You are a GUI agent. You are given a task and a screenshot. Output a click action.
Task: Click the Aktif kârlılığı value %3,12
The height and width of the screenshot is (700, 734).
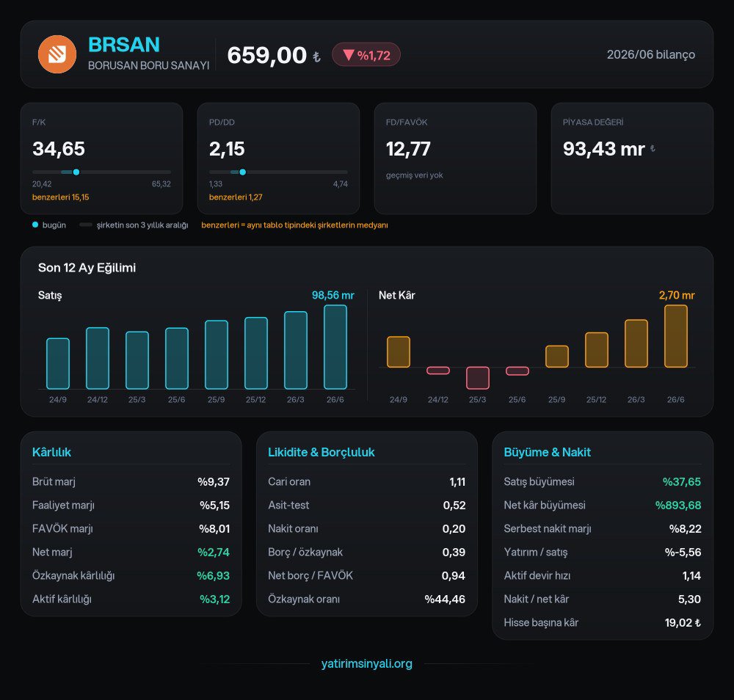click(x=214, y=599)
